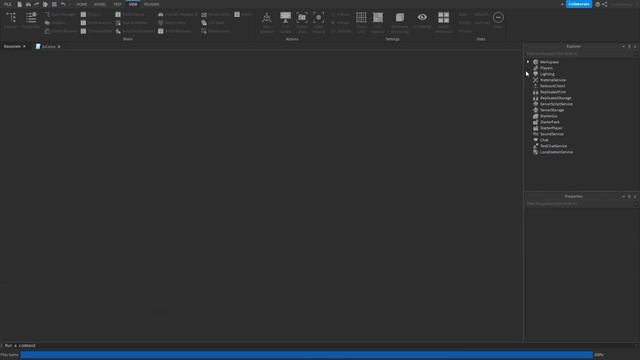
Task: Select MaterialService in Explorer
Action: click(x=553, y=80)
